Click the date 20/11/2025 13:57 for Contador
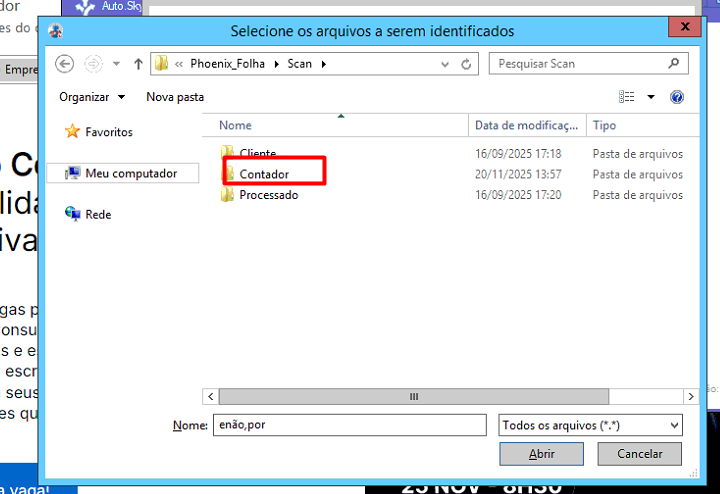This screenshot has height=494, width=720. [518, 174]
